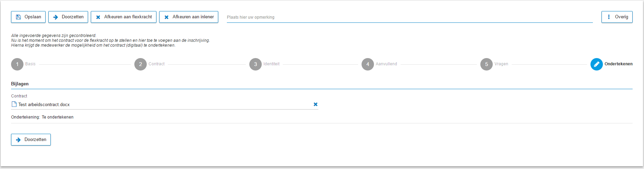This screenshot has height=169, width=644.
Task: Open the Overig options menu
Action: tap(617, 17)
